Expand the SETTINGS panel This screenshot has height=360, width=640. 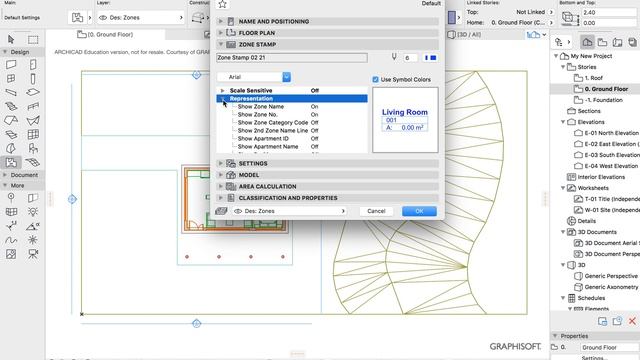pyautogui.click(x=327, y=163)
